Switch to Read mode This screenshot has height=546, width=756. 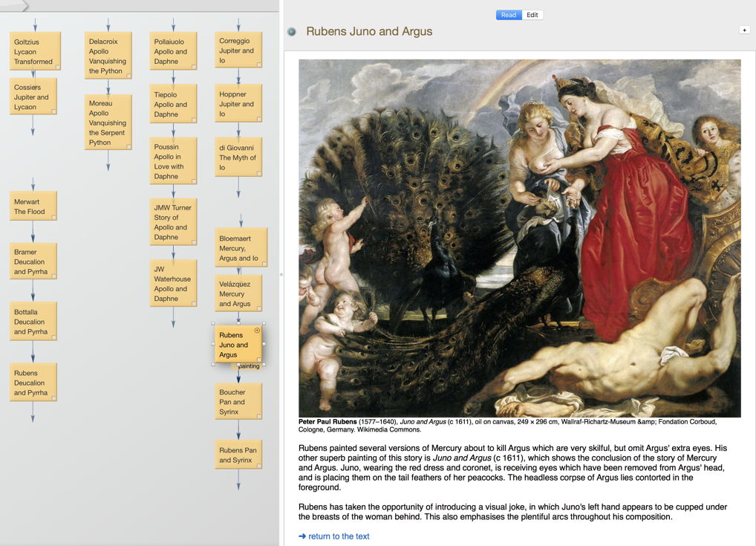click(x=509, y=15)
